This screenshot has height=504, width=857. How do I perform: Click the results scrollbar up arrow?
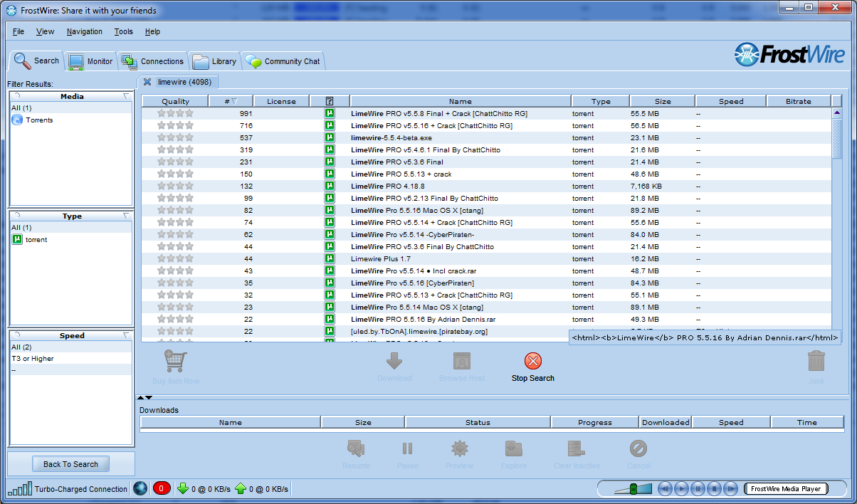click(x=837, y=112)
